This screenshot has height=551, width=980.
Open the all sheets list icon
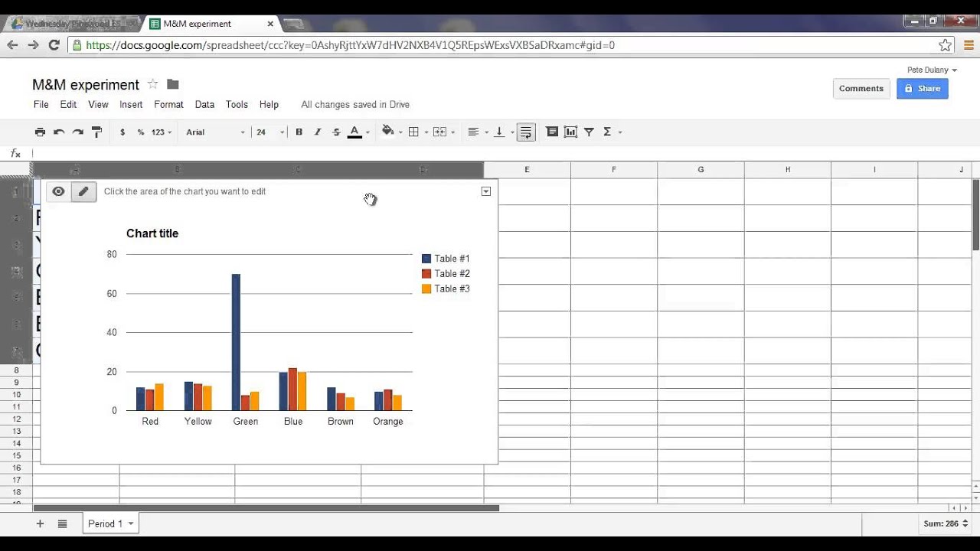63,523
